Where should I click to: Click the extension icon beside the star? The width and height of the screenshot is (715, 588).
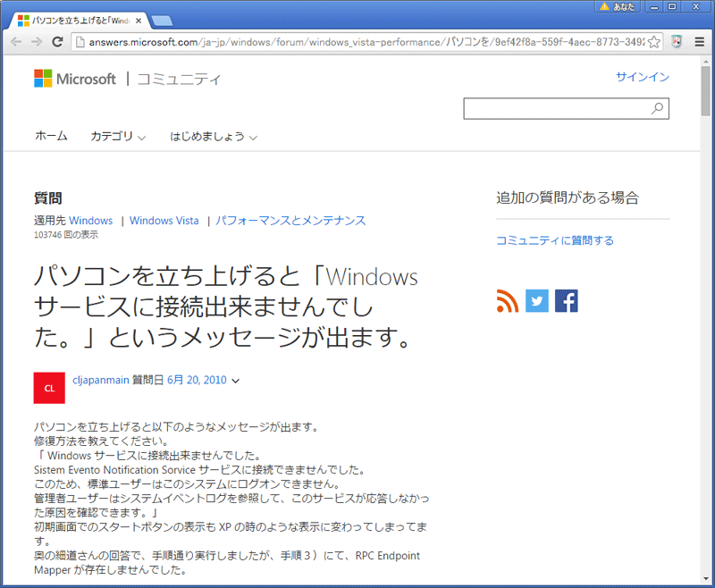click(x=677, y=42)
